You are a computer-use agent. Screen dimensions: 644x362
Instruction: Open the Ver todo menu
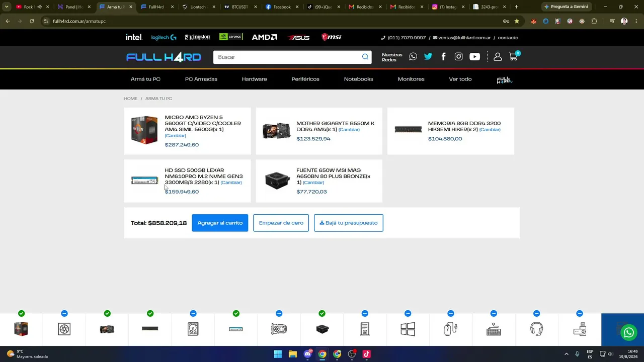[460, 79]
